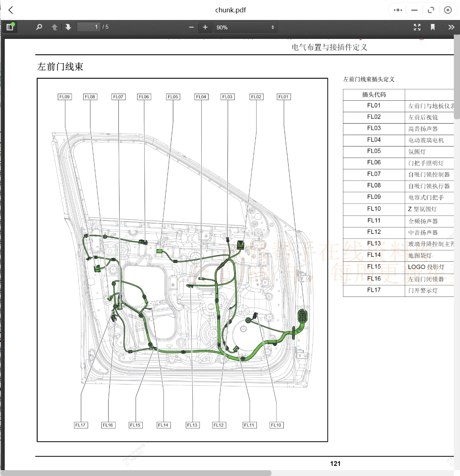Zoom out with the minus button

tap(191, 27)
